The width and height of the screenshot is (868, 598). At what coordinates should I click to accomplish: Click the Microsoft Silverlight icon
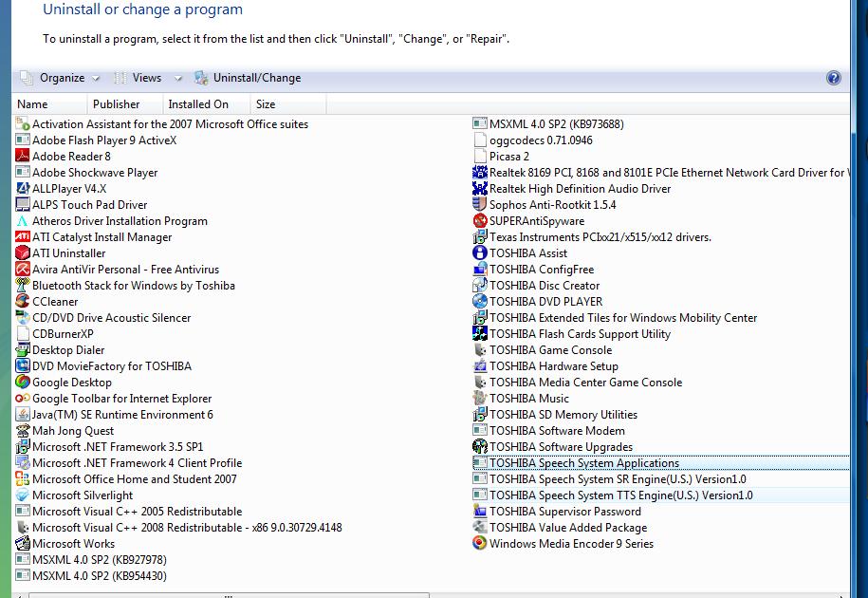click(x=22, y=495)
